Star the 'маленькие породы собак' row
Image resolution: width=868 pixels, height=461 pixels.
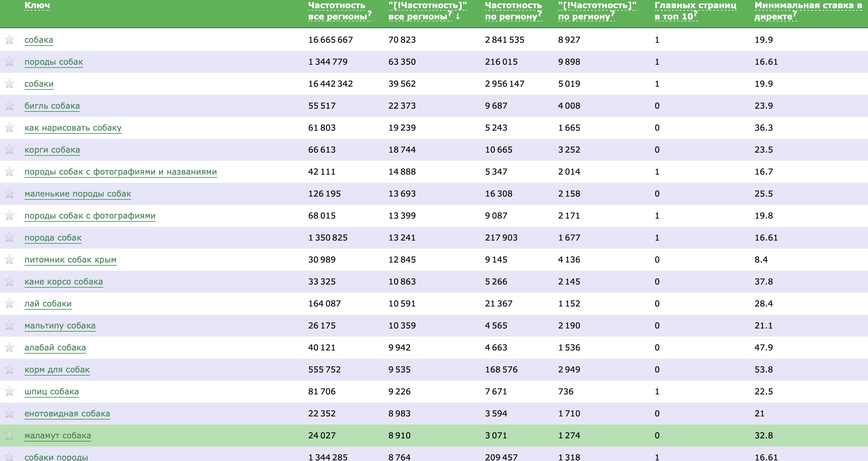9,193
